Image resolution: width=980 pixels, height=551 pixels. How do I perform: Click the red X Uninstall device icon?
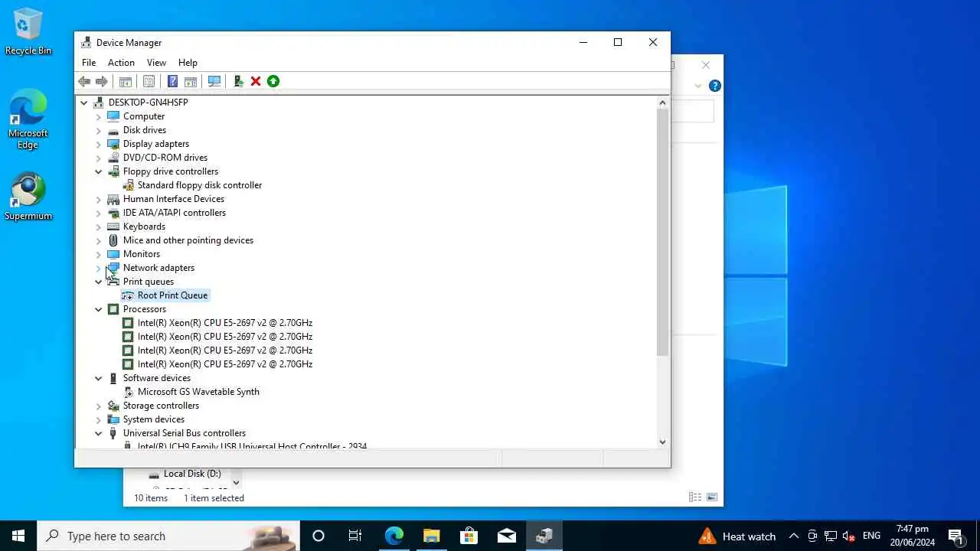[256, 81]
